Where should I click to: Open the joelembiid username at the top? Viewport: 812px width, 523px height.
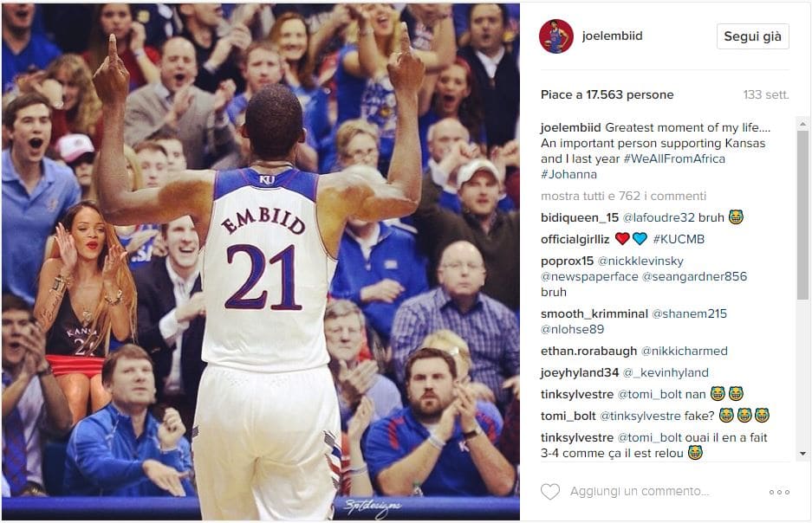coord(612,36)
